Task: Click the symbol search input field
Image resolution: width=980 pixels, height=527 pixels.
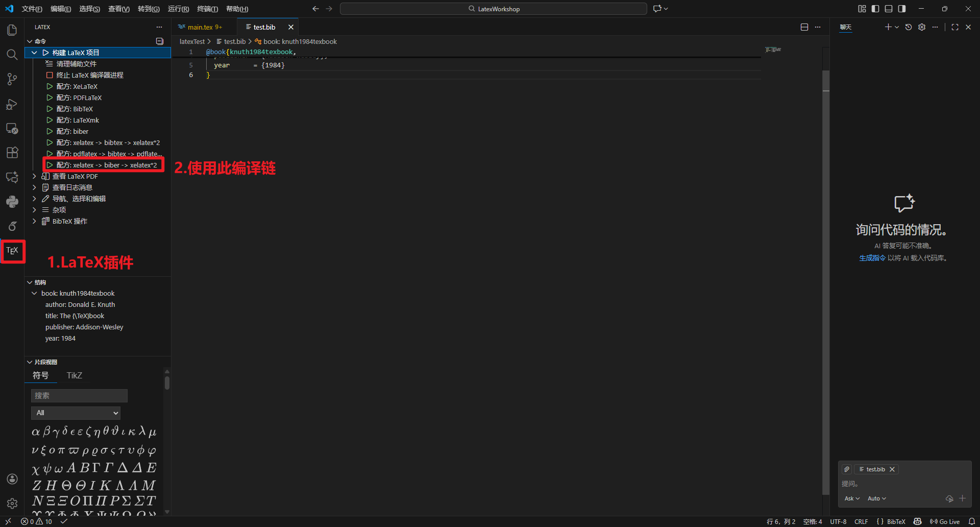Action: pos(79,396)
